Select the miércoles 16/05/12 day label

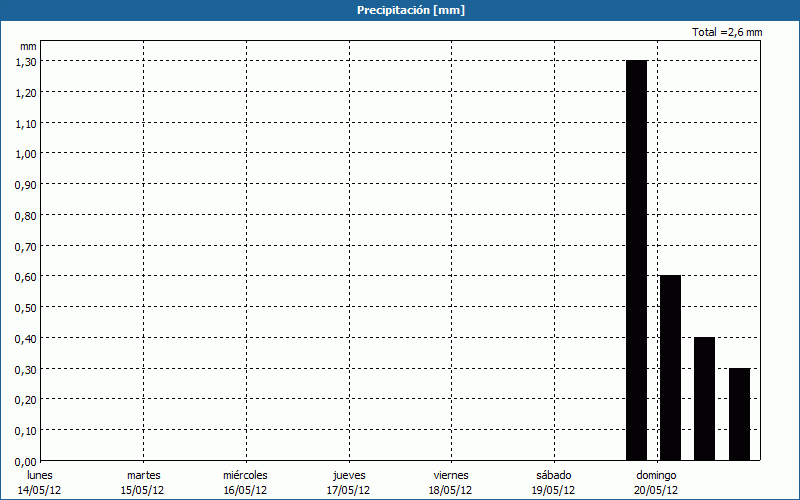[245, 482]
